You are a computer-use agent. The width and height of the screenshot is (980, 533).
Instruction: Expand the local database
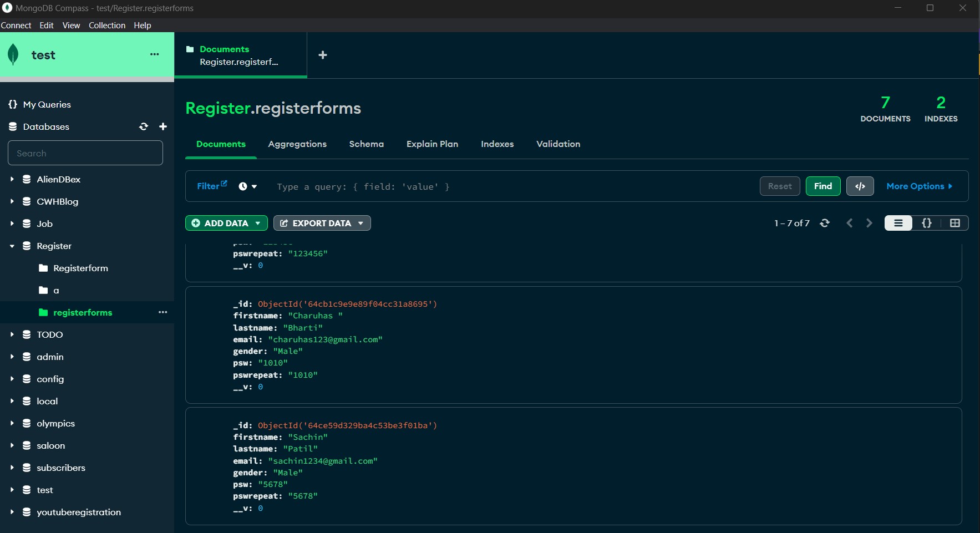[12, 401]
